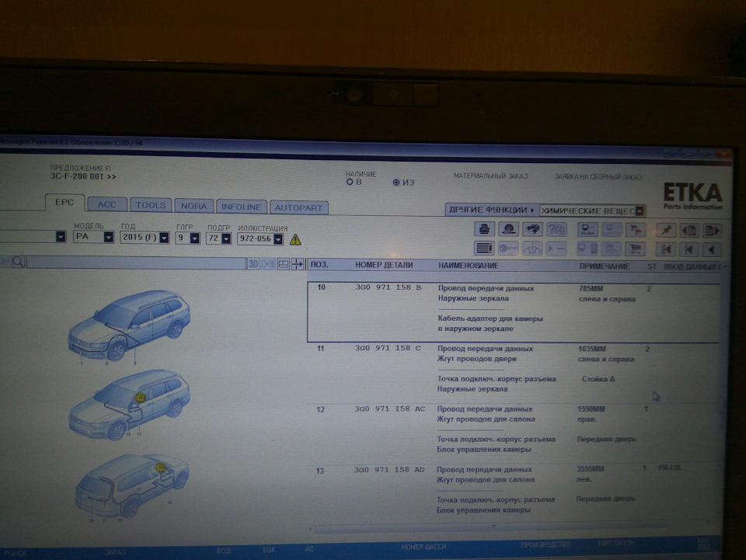Image resolution: width=746 pixels, height=560 pixels.
Task: Click the magnifier search icon
Action: 18,262
